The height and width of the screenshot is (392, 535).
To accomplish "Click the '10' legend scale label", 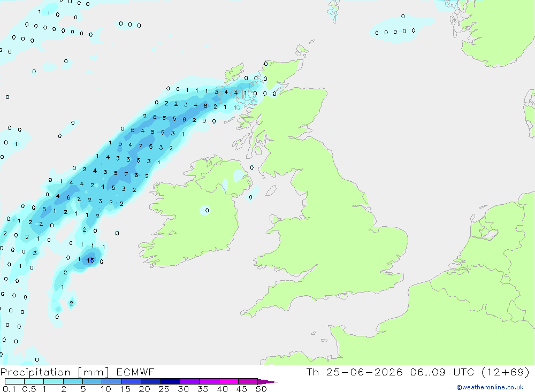I will point(106,389).
